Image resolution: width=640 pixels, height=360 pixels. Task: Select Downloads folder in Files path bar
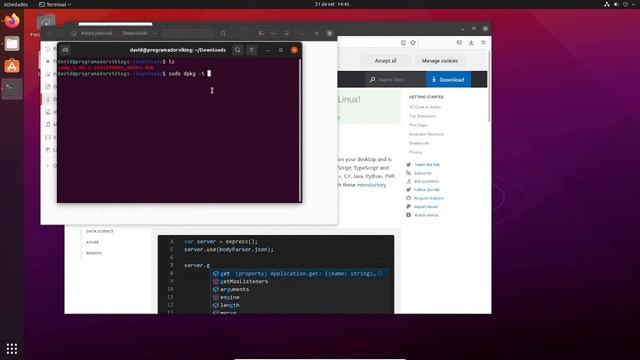136,33
